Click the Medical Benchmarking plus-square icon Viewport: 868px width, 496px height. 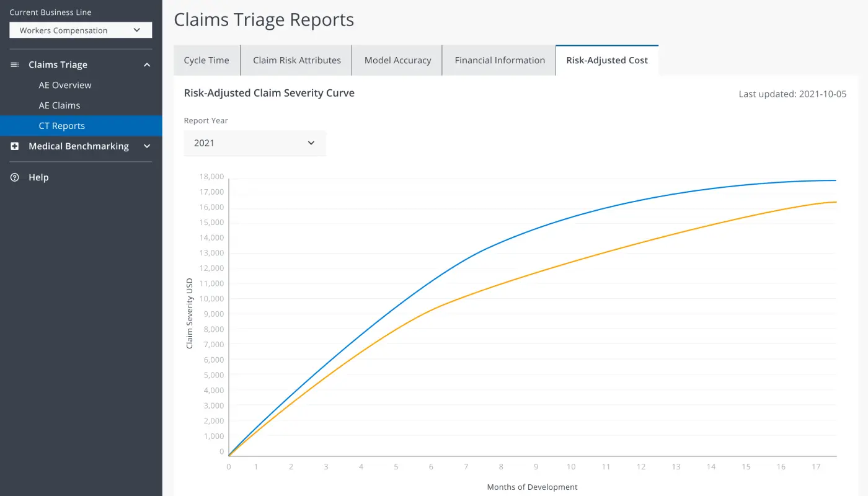click(x=15, y=146)
